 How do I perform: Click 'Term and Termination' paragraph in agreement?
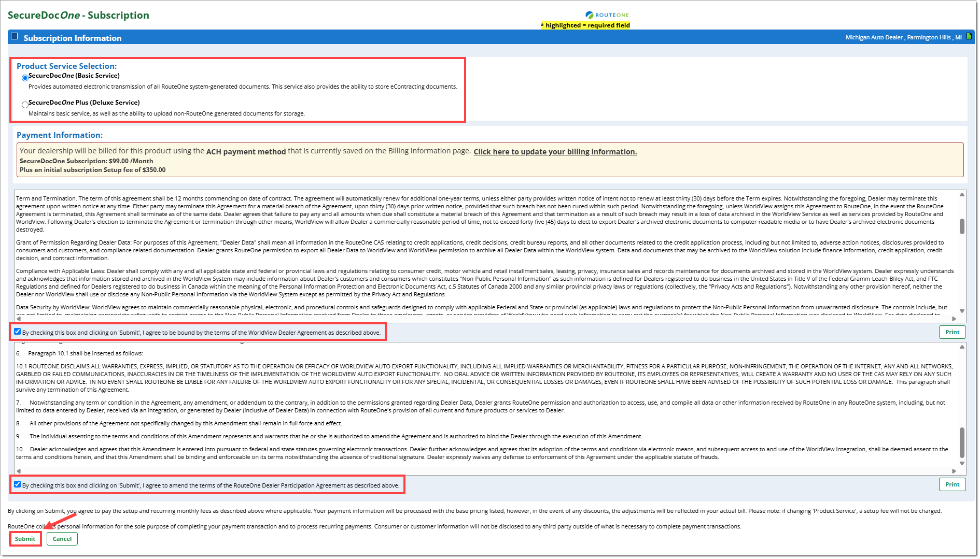(x=480, y=214)
